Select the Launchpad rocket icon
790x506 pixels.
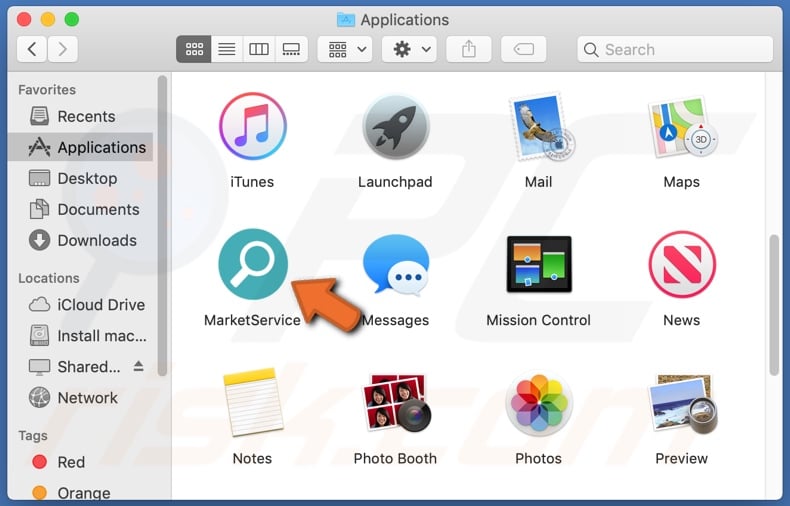point(396,126)
